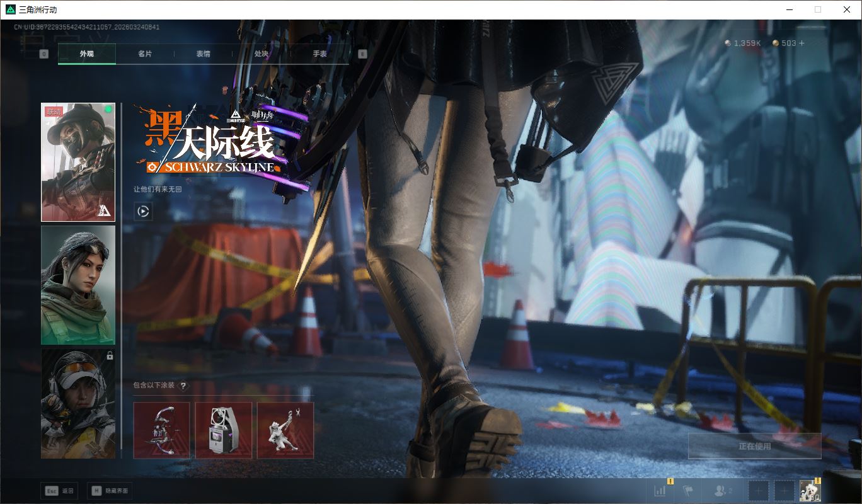Click the 隐藏界面 hide interface button
The image size is (862, 504).
pyautogui.click(x=110, y=491)
